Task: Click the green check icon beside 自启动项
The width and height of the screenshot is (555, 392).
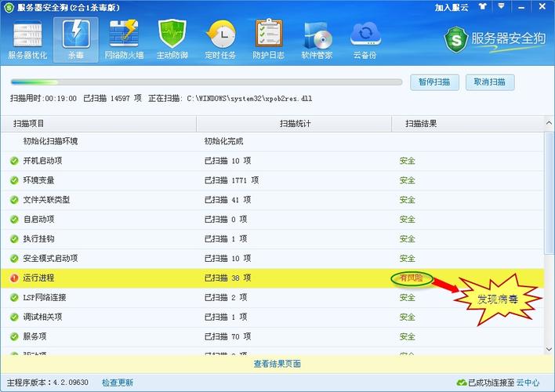Action: pos(14,220)
